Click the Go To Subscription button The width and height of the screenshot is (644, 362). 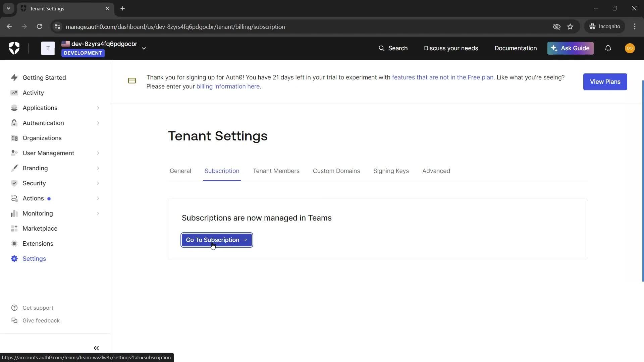tap(217, 240)
